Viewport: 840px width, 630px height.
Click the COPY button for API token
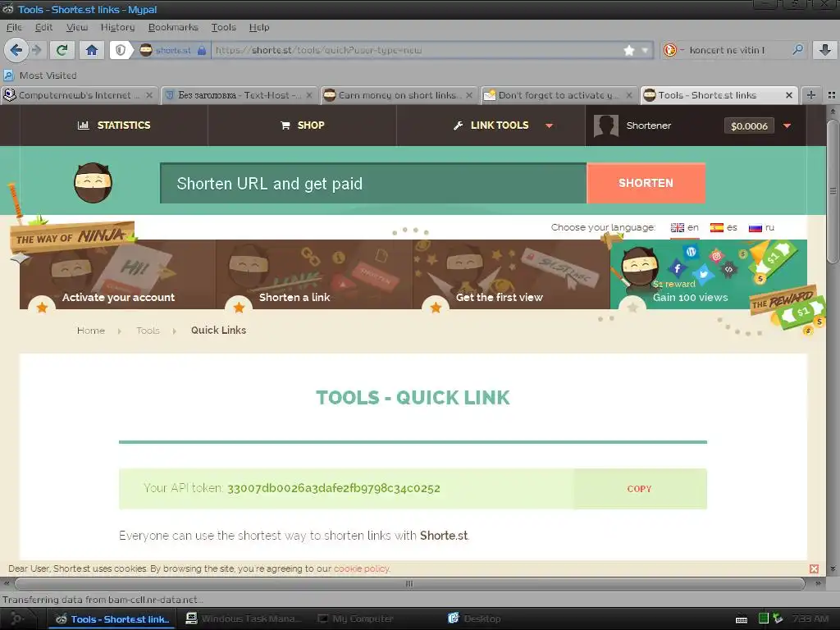pyautogui.click(x=639, y=489)
